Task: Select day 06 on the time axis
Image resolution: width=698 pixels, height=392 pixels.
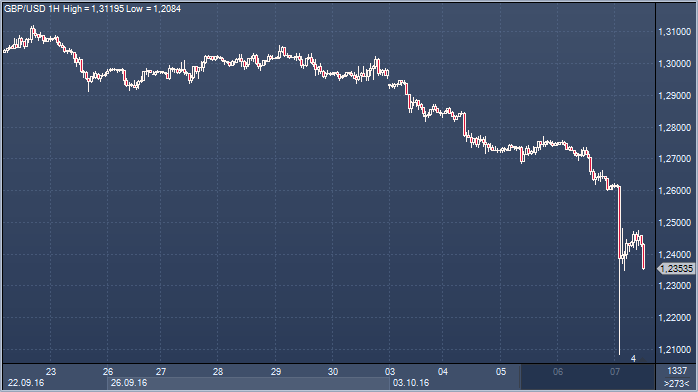Action: tap(558, 372)
